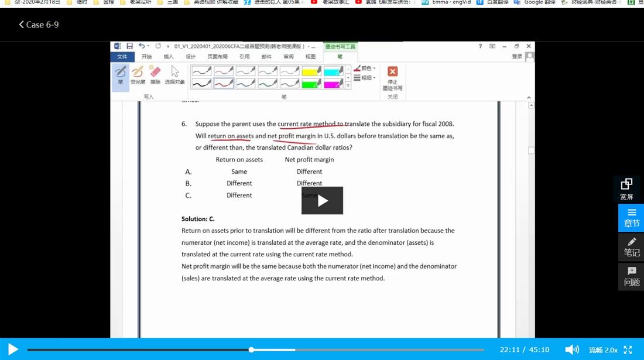Go to previous row in pen gallery

click(x=348, y=69)
